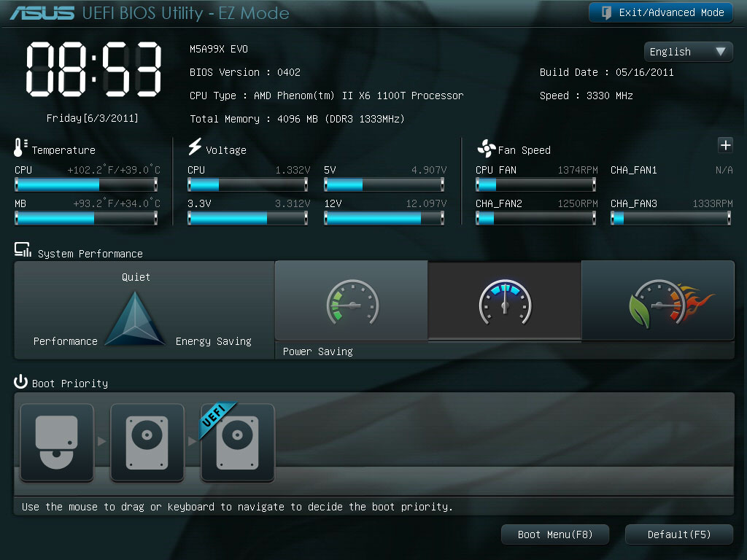Click the +93.2°F/+34.0°C MB temperature value
This screenshot has width=747, height=560.
117,204
